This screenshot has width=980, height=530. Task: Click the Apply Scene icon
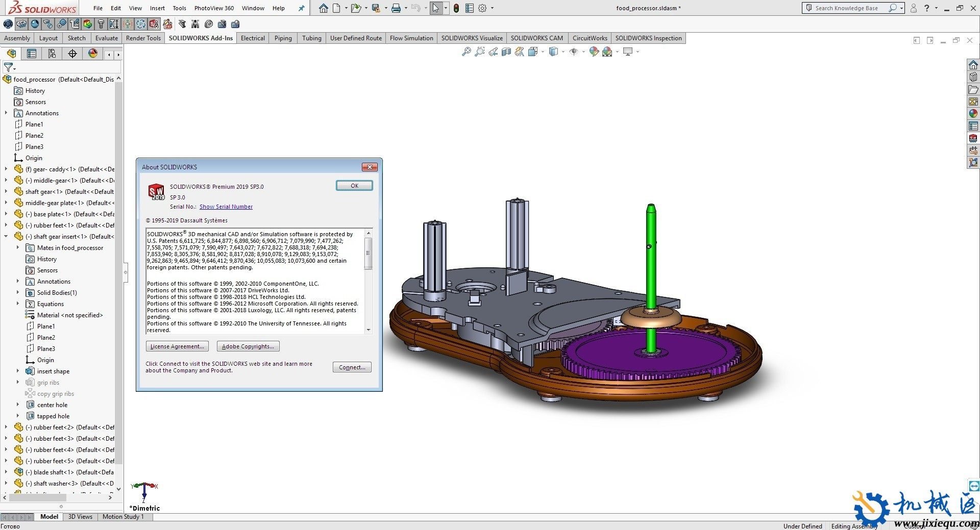pos(606,52)
